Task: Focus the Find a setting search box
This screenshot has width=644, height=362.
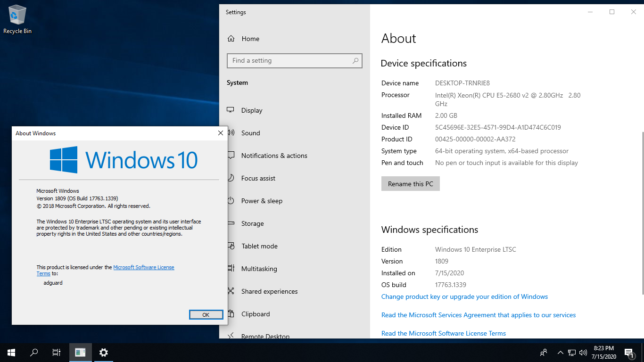Action: 295,60
